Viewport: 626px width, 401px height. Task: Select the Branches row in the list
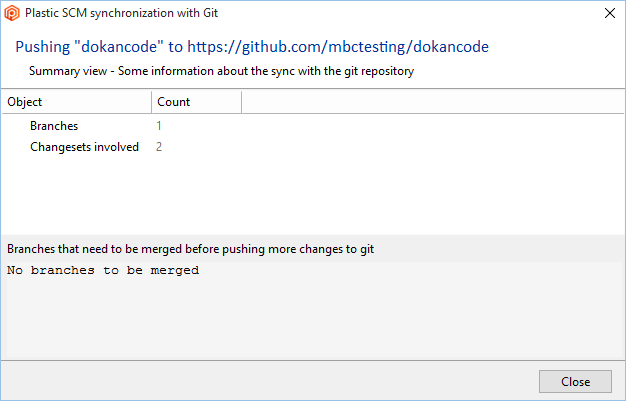(54, 126)
